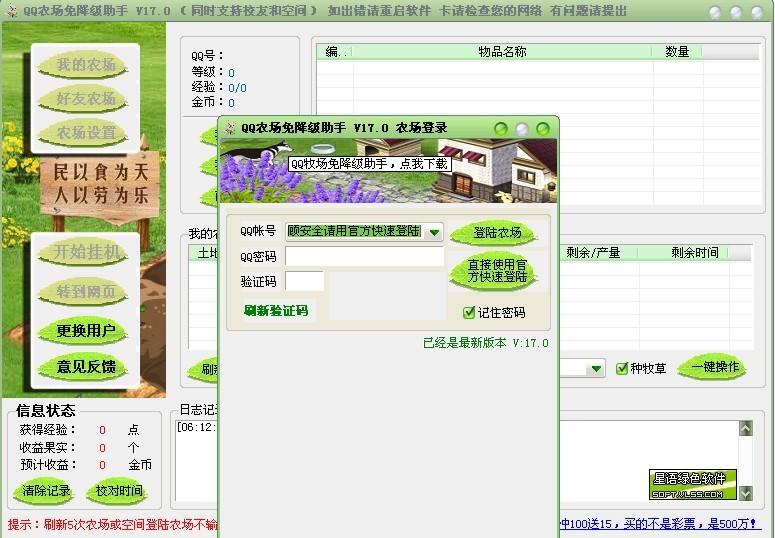The width and height of the screenshot is (775, 538).
Task: Click the 验证码 input field
Action: pyautogui.click(x=304, y=281)
